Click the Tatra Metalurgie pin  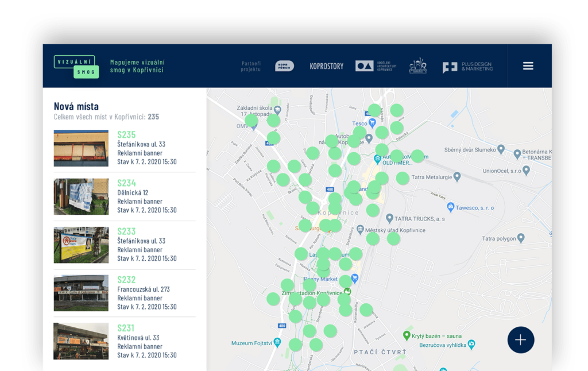457,176
